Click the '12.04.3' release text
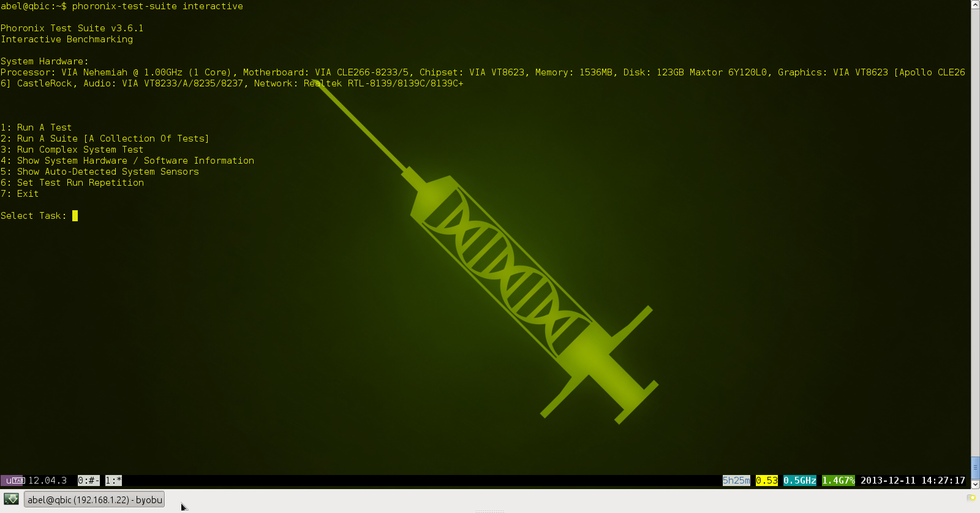Screen dimensions: 980x513 (x=48, y=481)
